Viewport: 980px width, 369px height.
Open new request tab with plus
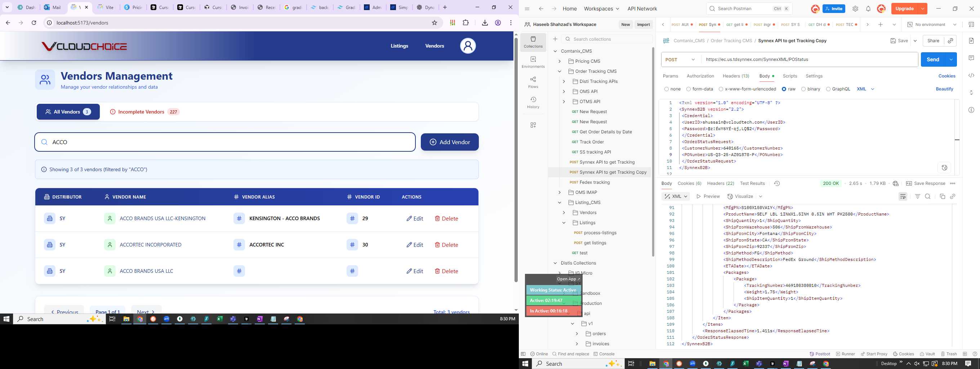(x=880, y=25)
